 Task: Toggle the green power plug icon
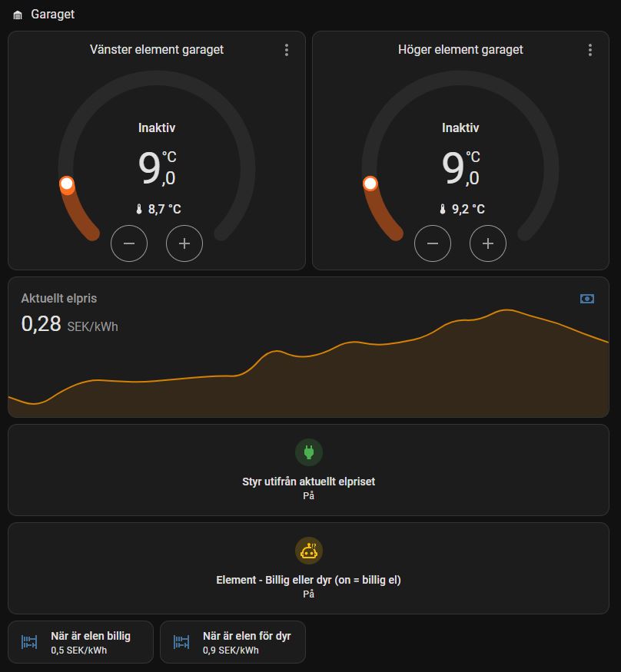tap(309, 452)
